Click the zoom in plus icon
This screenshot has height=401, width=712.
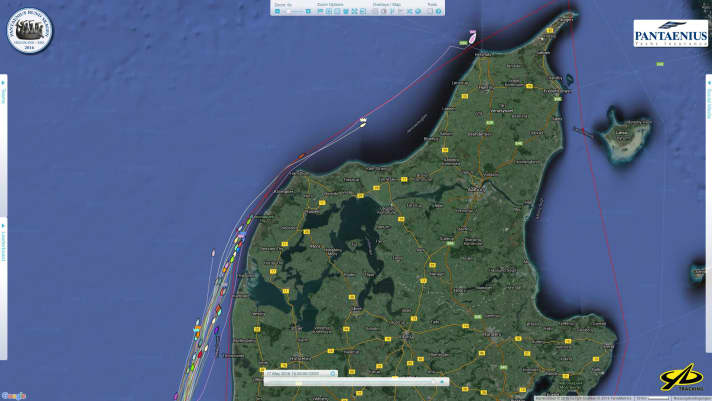coord(308,11)
